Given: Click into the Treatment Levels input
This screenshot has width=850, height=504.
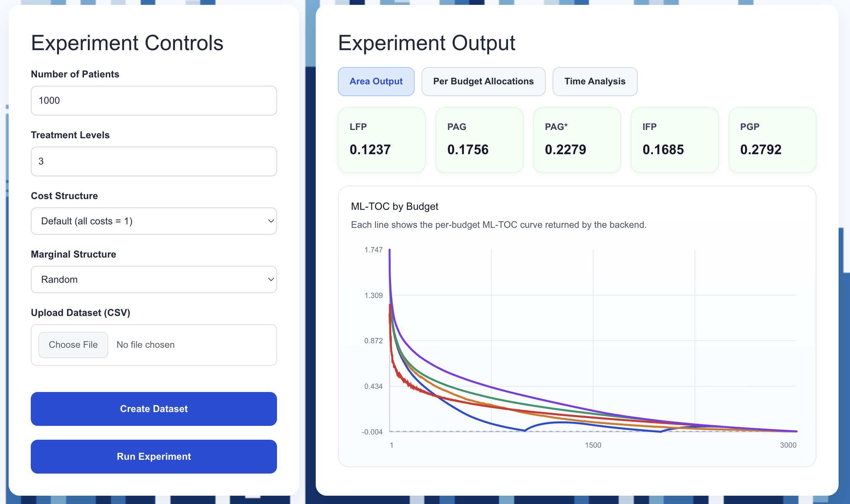Looking at the screenshot, I should pos(154,161).
